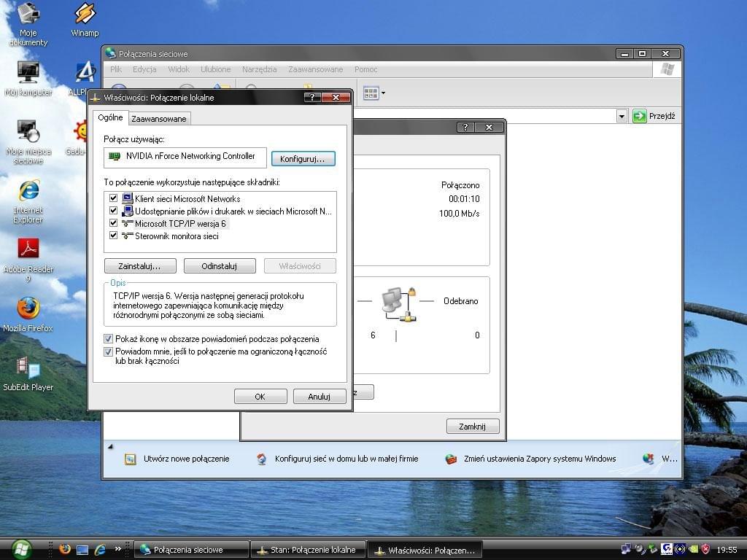
Task: Click the Anuluj button
Action: (x=320, y=396)
